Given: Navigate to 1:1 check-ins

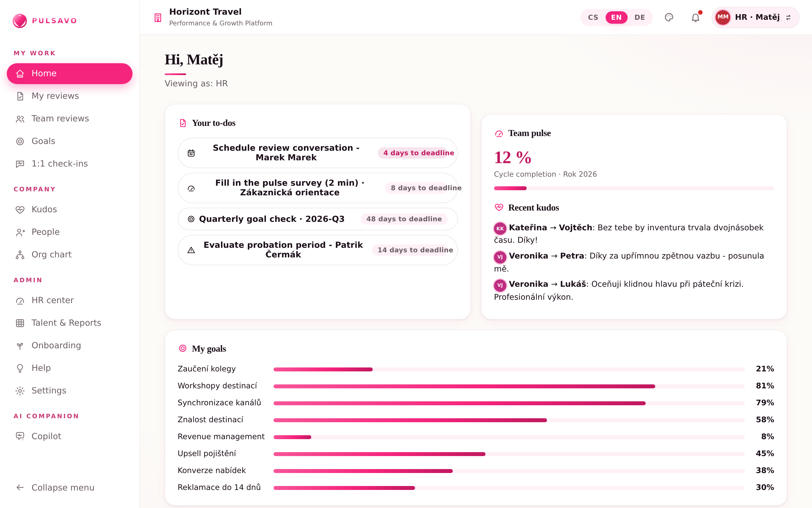Looking at the screenshot, I should tap(69, 164).
